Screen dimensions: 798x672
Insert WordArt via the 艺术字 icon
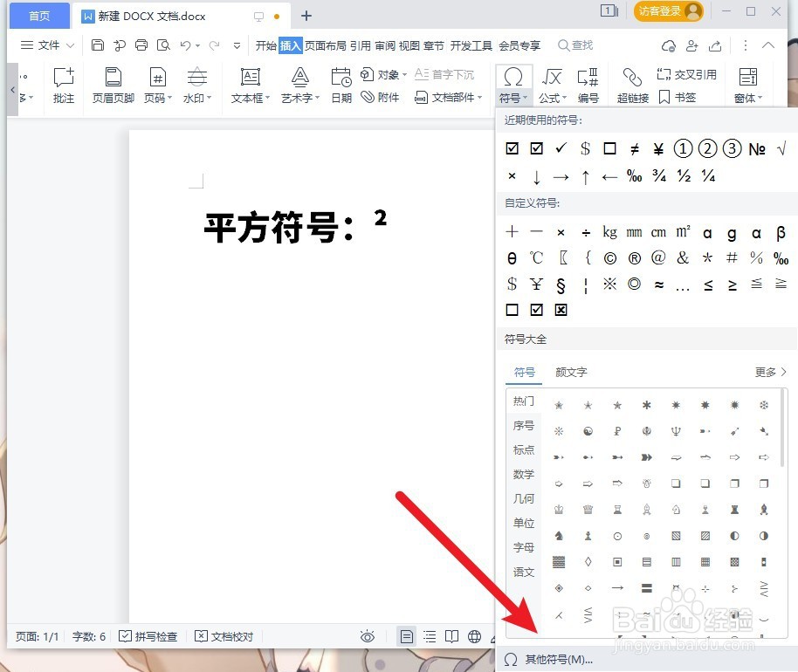click(299, 85)
